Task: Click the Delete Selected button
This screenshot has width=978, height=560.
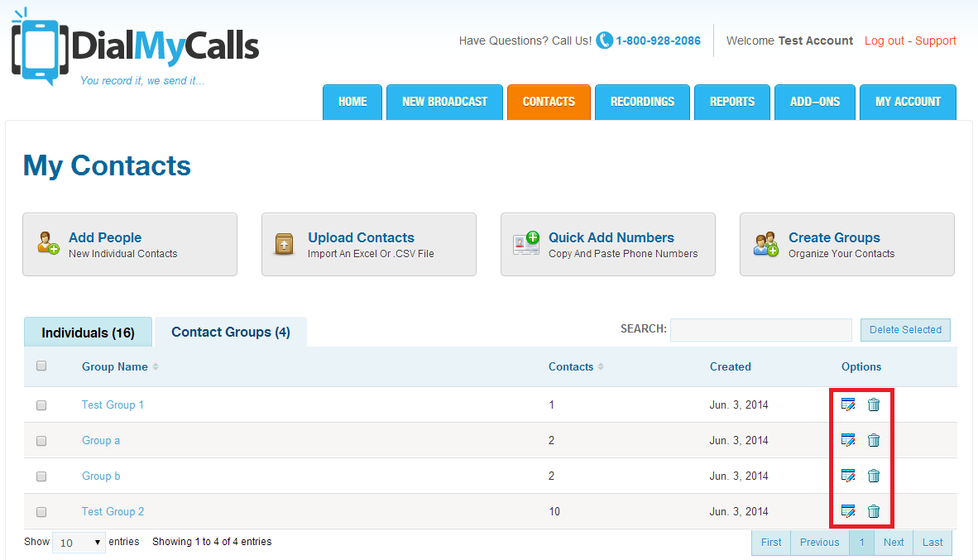Action: pyautogui.click(x=906, y=330)
